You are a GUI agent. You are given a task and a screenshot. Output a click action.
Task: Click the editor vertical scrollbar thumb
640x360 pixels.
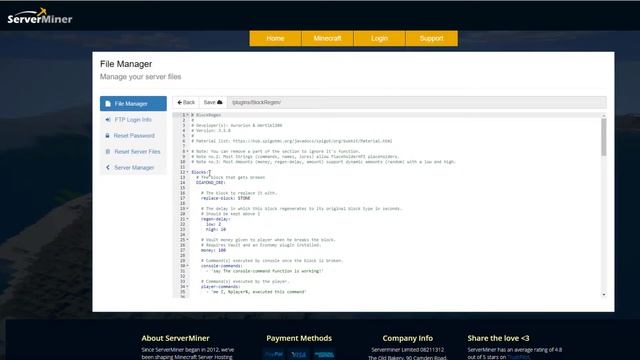[604, 137]
